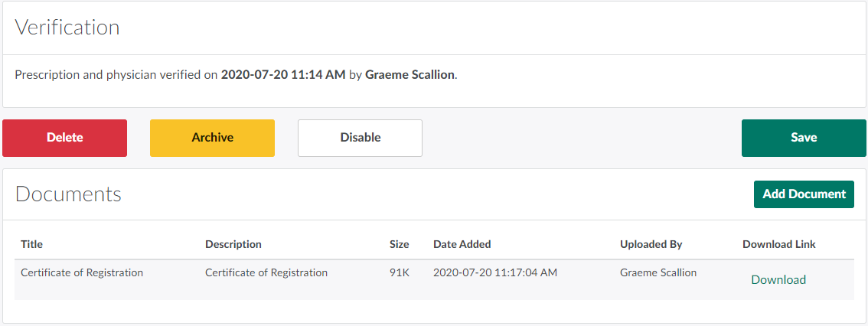Viewport: 868px width, 326px height.
Task: Select the Size column header
Action: (x=400, y=244)
